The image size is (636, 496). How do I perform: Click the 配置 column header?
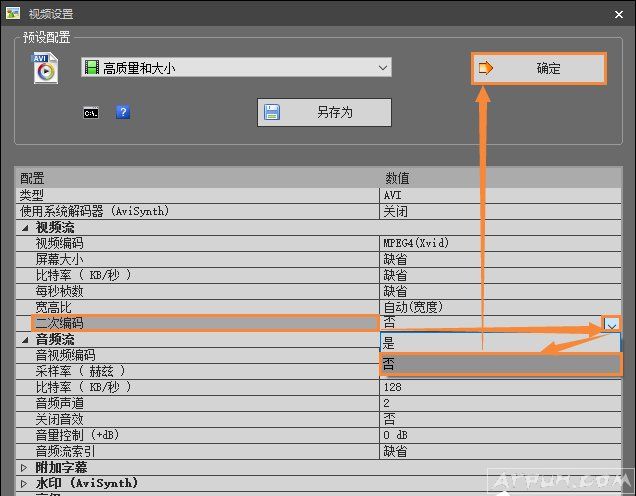(198, 178)
